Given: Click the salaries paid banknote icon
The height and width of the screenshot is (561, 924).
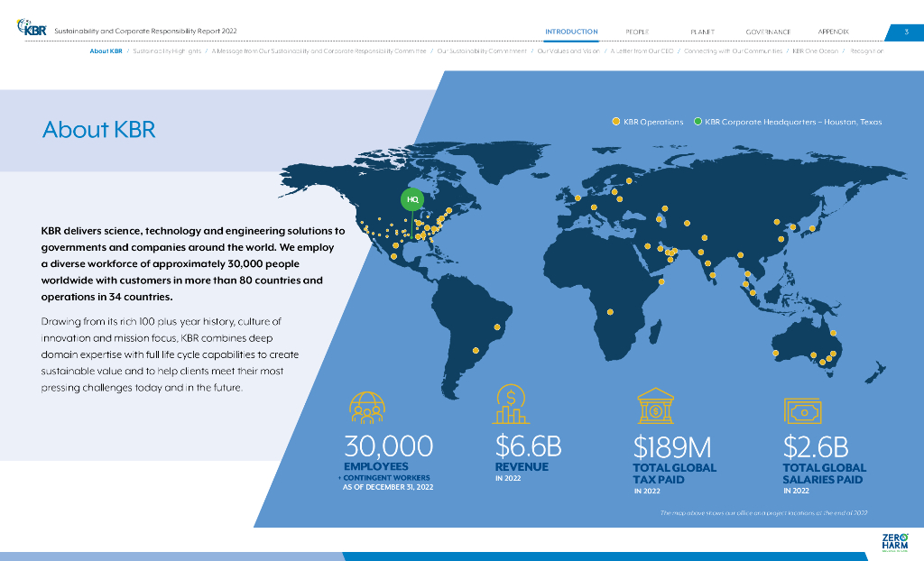Looking at the screenshot, I should pos(802,410).
